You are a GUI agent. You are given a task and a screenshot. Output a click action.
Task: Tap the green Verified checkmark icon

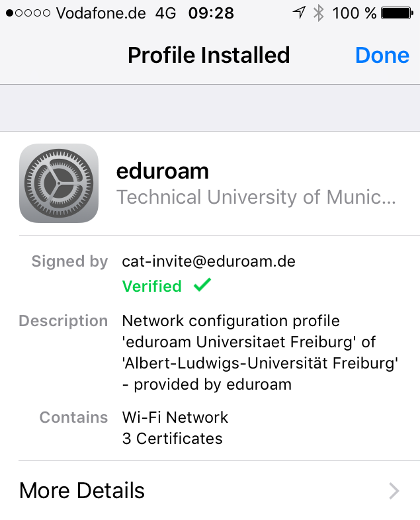point(202,285)
